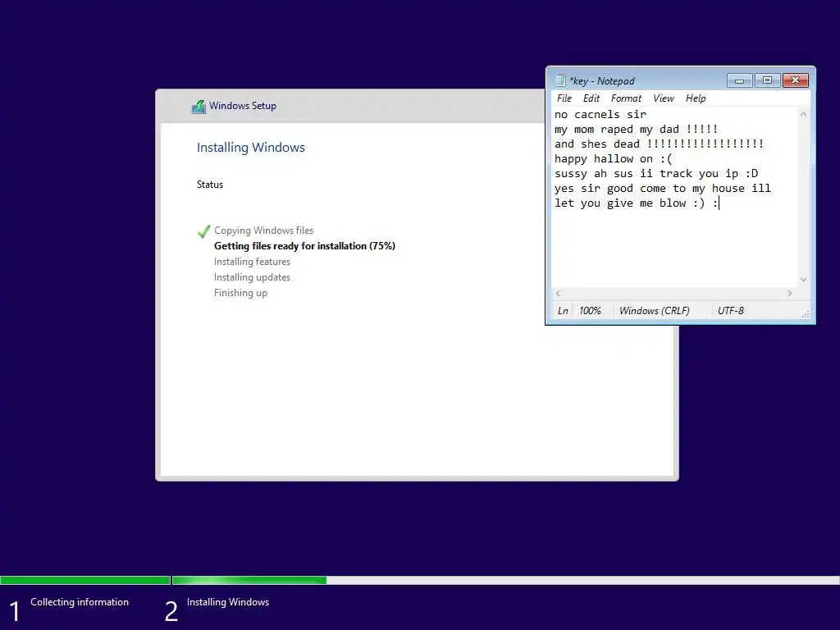840x630 pixels.
Task: Click Notepad vertical scrollbar up arrow
Action: (803, 114)
